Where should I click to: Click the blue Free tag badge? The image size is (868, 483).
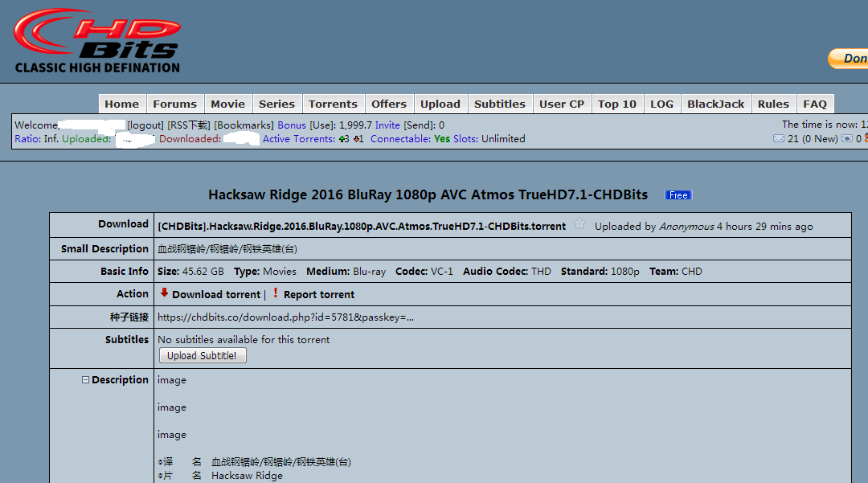pyautogui.click(x=678, y=195)
